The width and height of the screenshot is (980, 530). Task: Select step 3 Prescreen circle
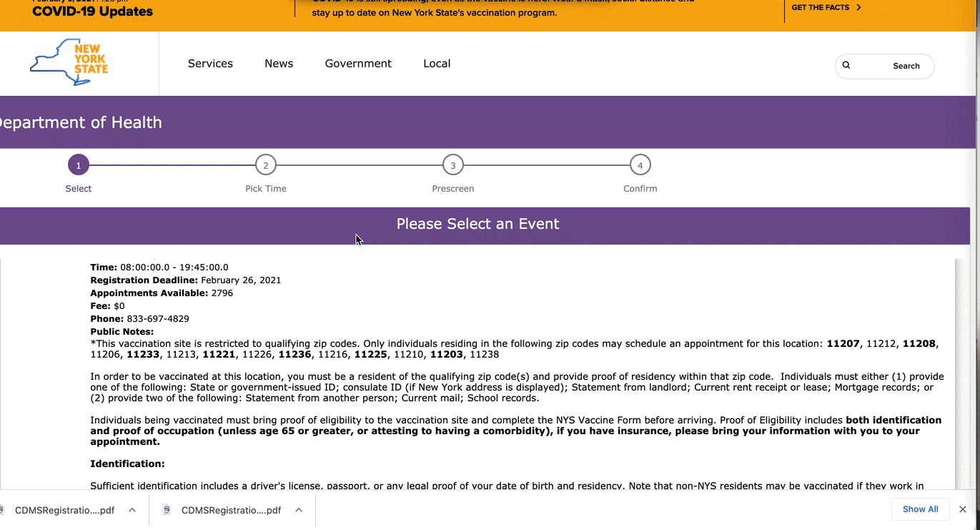(x=453, y=165)
